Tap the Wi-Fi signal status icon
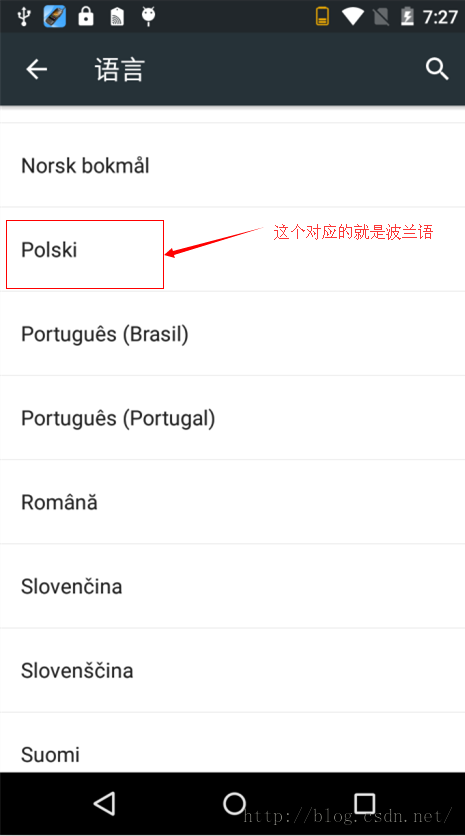Viewport: 465px width, 836px height. tap(352, 16)
